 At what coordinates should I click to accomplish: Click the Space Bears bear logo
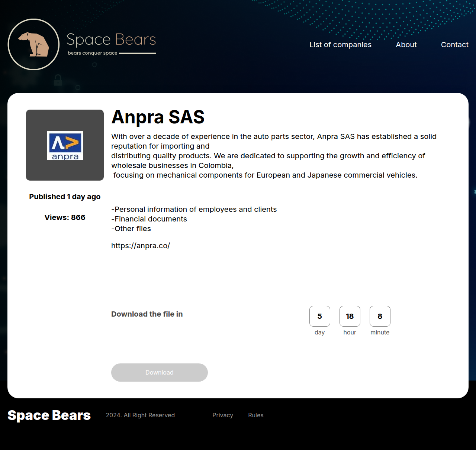click(33, 44)
